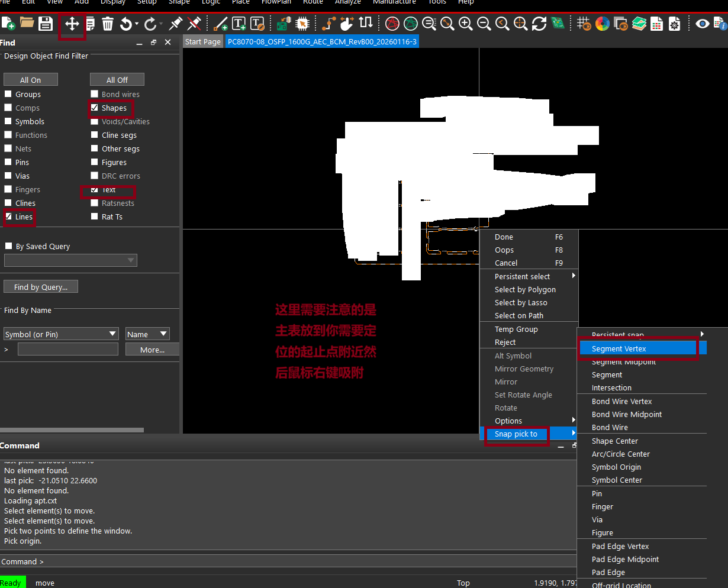Choose Done in the context menu
Viewport: 728px width, 588px height.
[x=529, y=237]
